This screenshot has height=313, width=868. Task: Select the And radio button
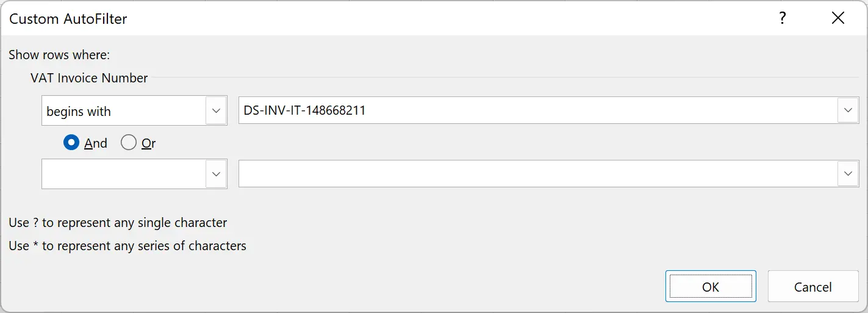click(x=72, y=143)
